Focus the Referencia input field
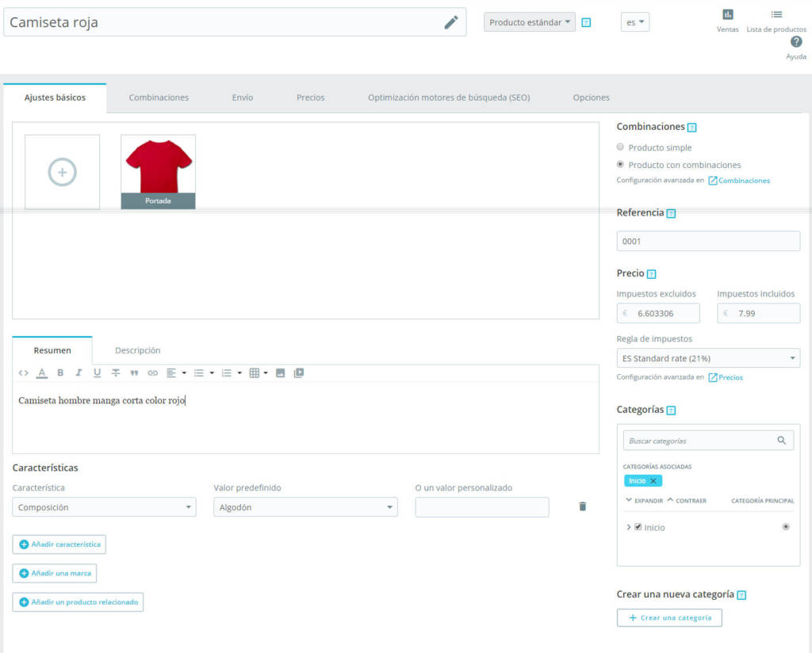Screen dimensions: 812x653 point(708,241)
